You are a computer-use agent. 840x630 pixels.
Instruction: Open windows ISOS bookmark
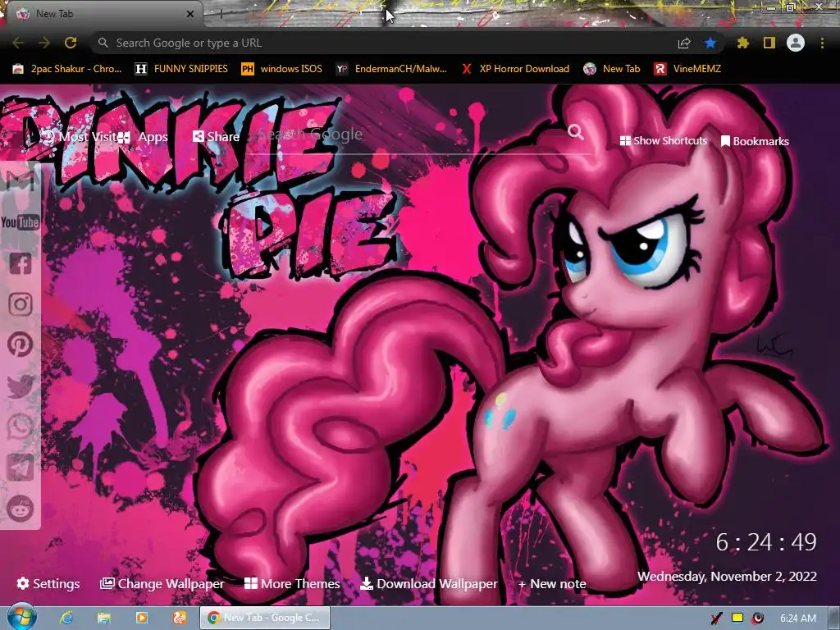282,69
